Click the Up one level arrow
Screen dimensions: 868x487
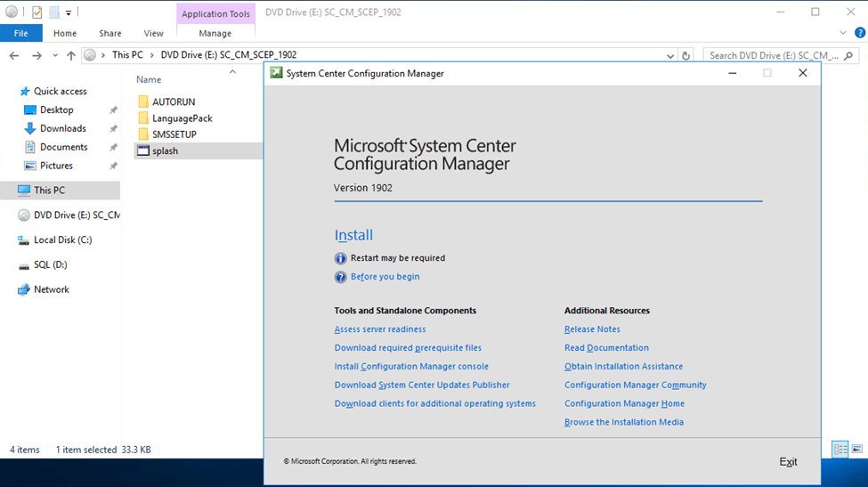tap(71, 55)
